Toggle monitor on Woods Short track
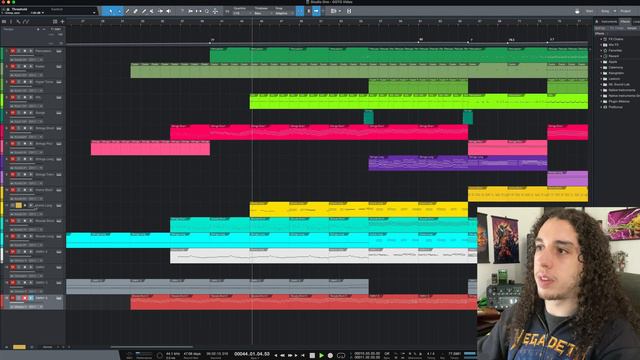The height and width of the screenshot is (360, 640). 31,221
